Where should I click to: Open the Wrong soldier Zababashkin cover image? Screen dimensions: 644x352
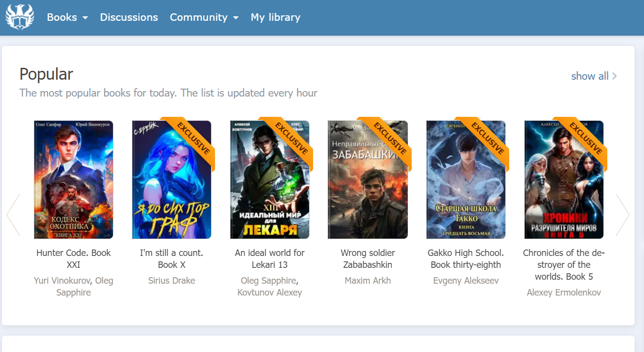coord(368,180)
